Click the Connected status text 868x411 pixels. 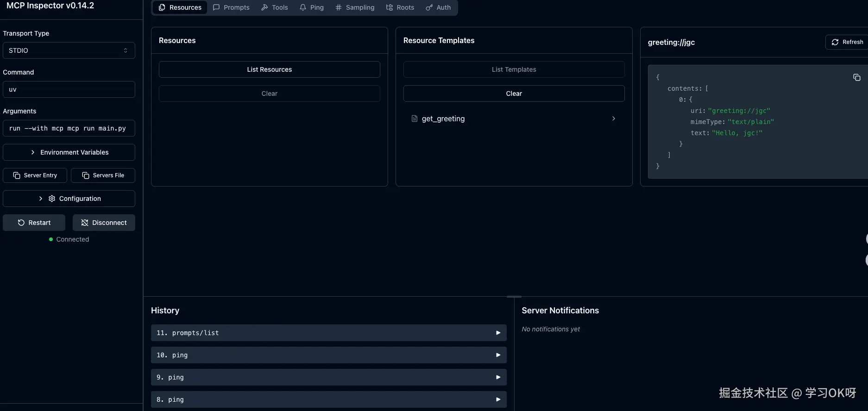pyautogui.click(x=73, y=239)
